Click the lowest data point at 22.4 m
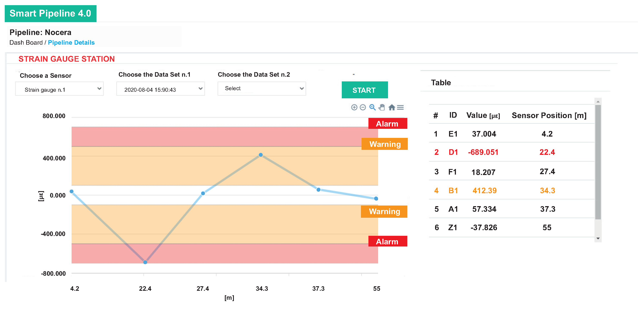Image resolution: width=644 pixels, height=309 pixels. 145,262
